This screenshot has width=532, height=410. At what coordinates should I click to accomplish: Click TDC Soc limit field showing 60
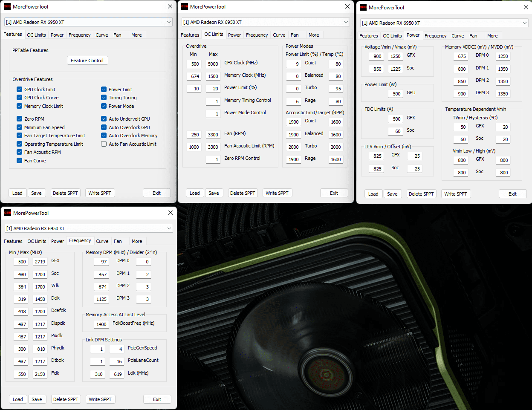tap(396, 131)
